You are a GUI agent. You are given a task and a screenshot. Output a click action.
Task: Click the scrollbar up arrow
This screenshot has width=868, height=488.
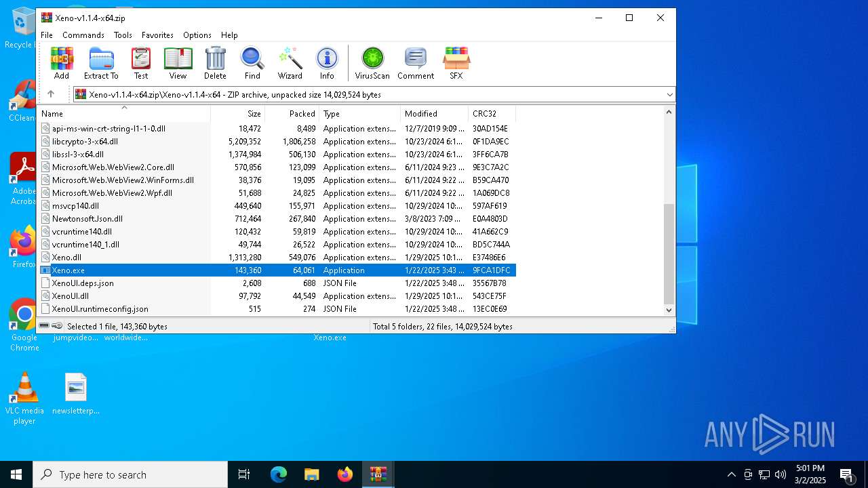coord(669,113)
